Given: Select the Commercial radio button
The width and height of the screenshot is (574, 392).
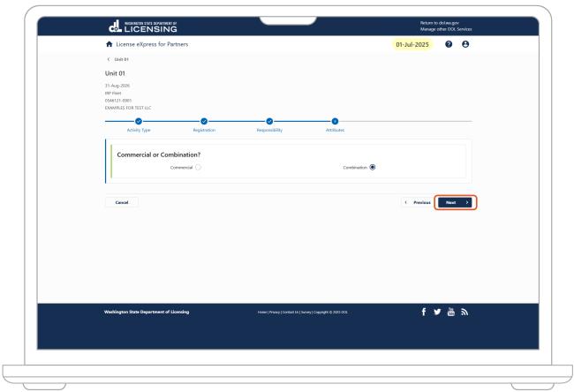Looking at the screenshot, I should click(x=198, y=167).
